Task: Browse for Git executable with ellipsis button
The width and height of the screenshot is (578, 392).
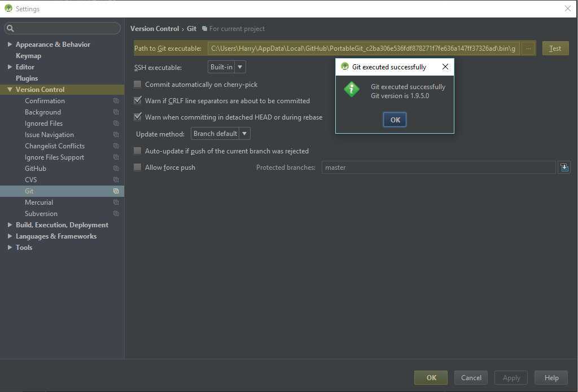Action: (528, 49)
